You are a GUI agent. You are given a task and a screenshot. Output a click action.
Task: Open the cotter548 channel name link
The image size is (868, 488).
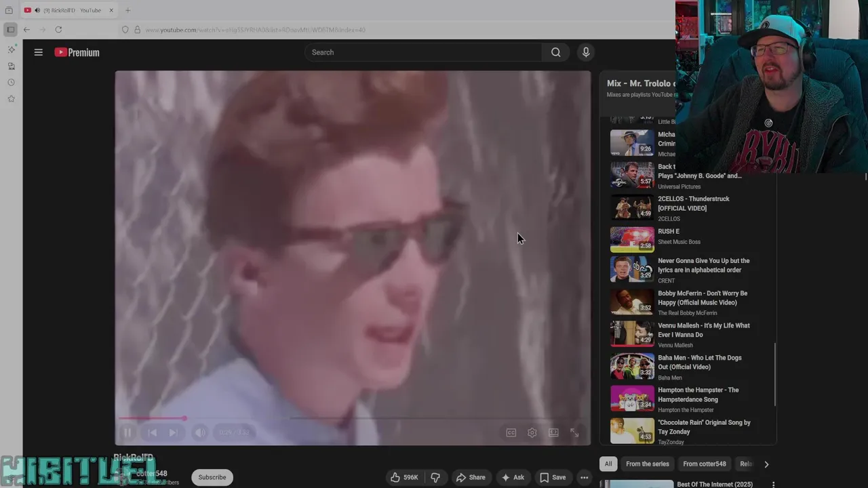click(x=151, y=474)
